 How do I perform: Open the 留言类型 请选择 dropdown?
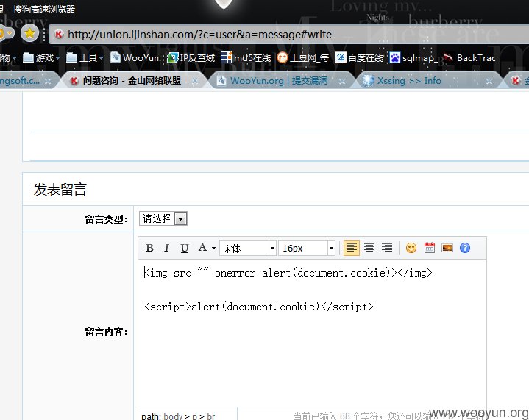coord(163,218)
